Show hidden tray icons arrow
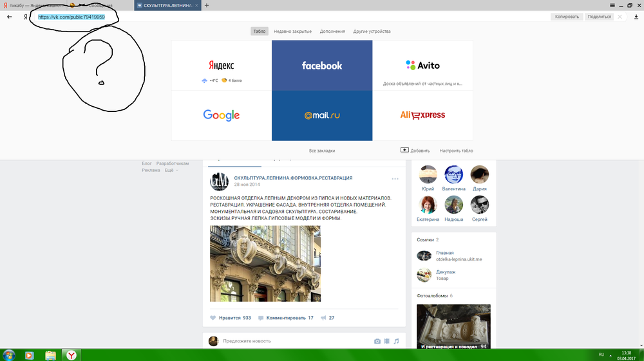This screenshot has width=644, height=361. pyautogui.click(x=611, y=355)
